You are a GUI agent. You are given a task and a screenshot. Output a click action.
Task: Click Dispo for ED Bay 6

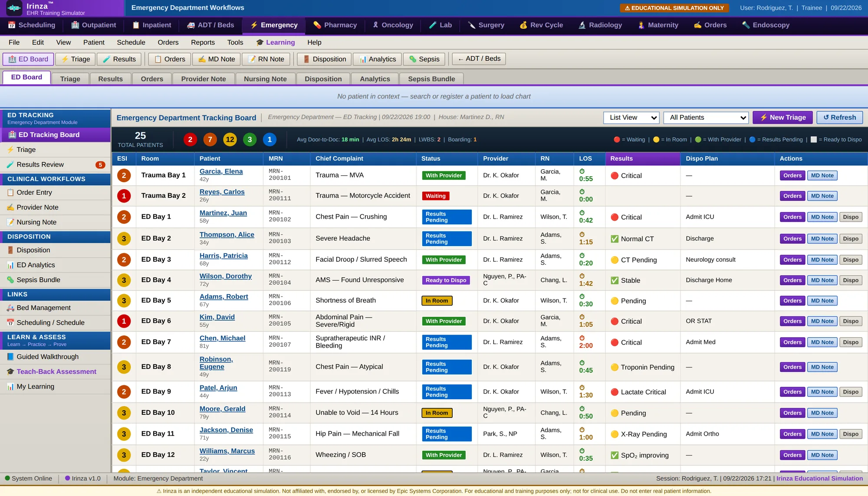(x=851, y=321)
